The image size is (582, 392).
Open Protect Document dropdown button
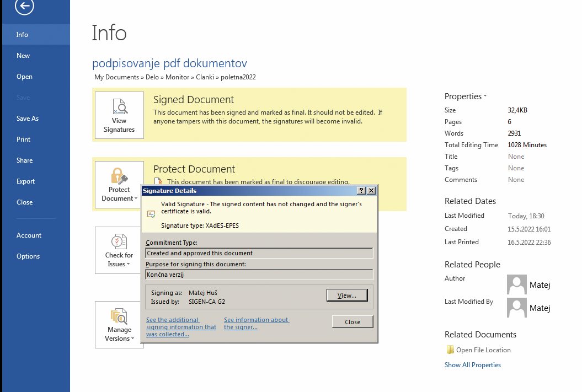pyautogui.click(x=119, y=185)
